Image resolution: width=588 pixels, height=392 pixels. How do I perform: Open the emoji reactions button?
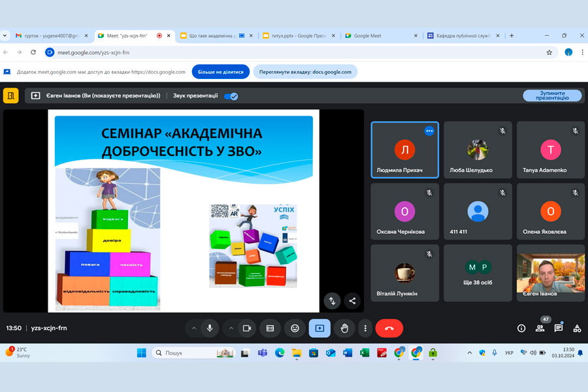pyautogui.click(x=295, y=328)
